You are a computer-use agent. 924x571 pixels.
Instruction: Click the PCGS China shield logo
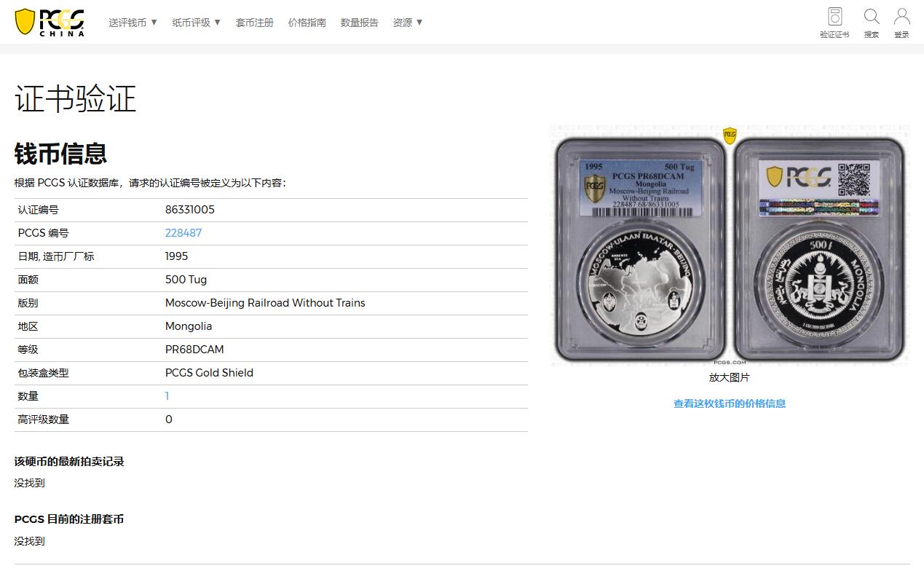click(50, 22)
